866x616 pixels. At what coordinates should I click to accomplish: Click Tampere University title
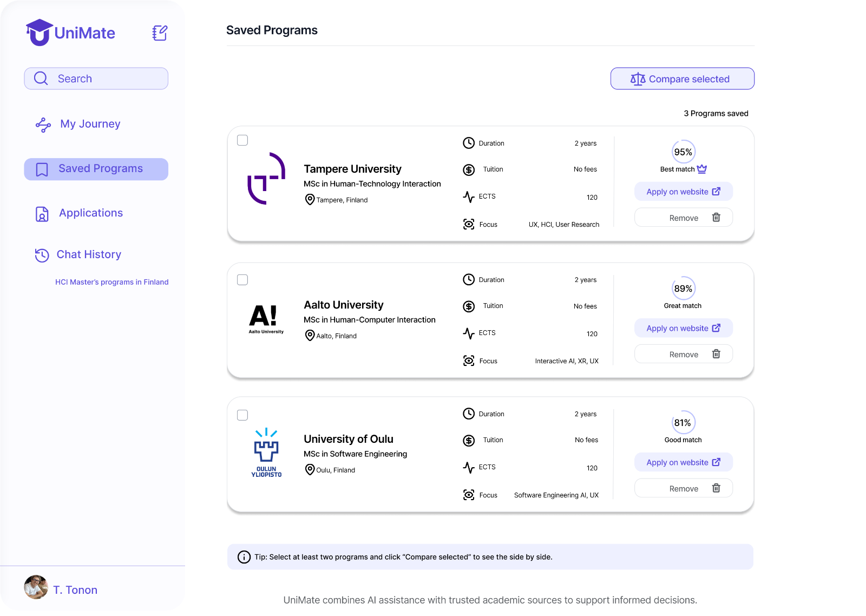coord(353,169)
